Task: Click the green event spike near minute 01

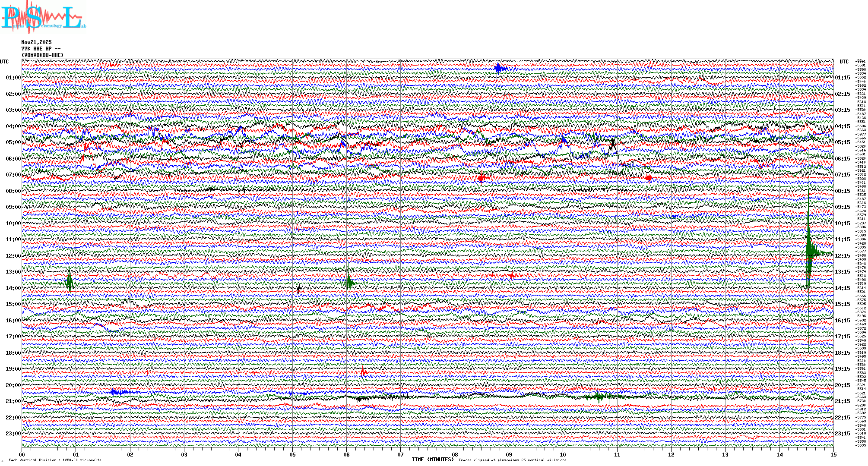Action: tap(70, 282)
